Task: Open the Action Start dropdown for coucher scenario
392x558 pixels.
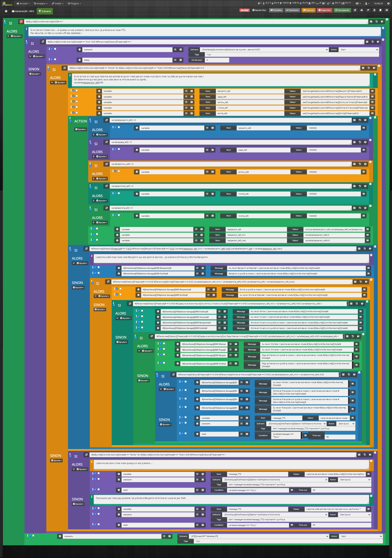Action: point(359,50)
